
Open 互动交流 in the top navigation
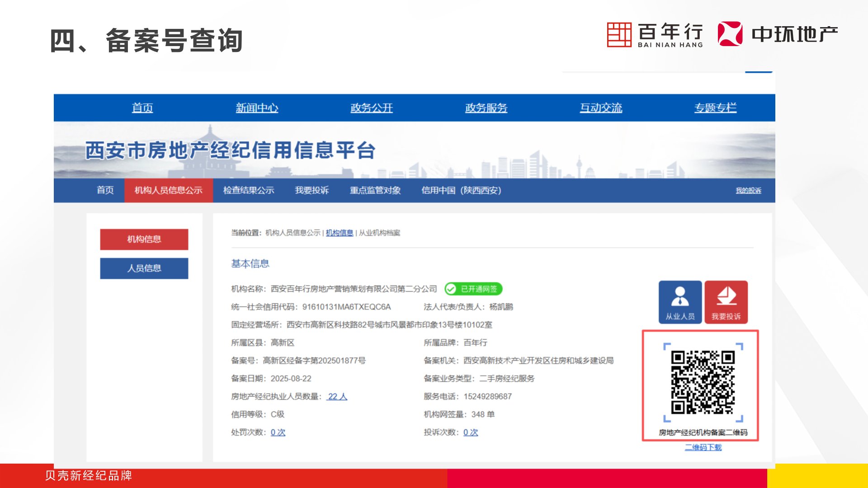(601, 108)
